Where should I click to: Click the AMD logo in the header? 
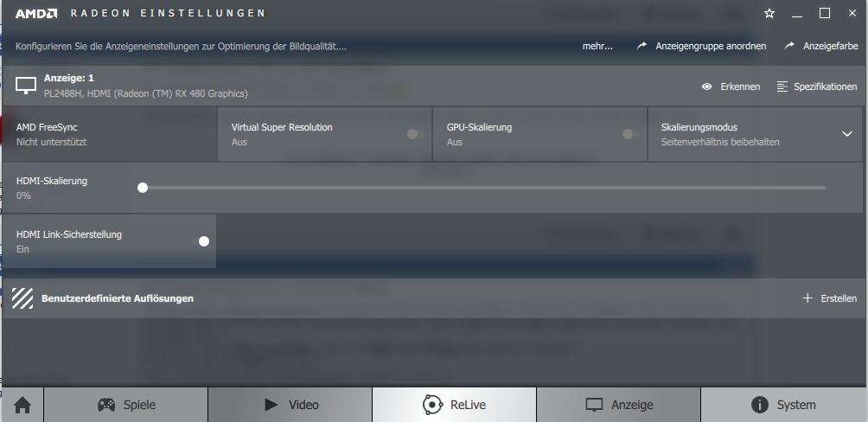coord(35,13)
